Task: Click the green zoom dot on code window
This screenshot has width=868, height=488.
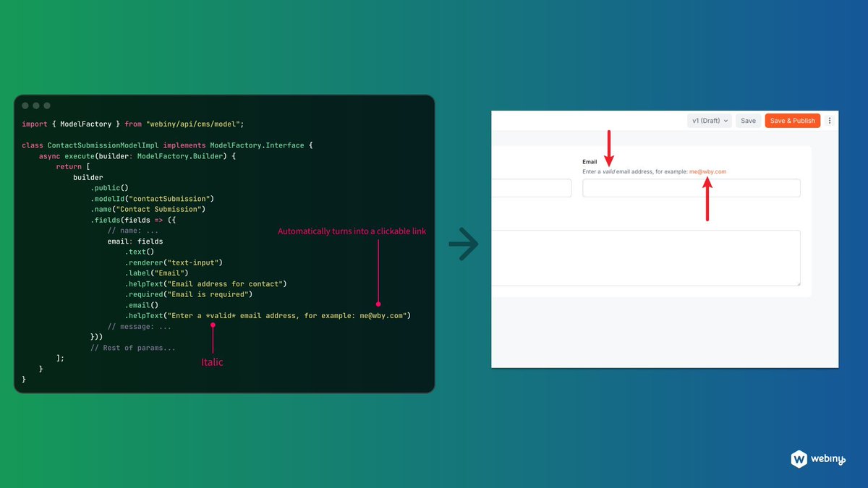Action: point(46,104)
